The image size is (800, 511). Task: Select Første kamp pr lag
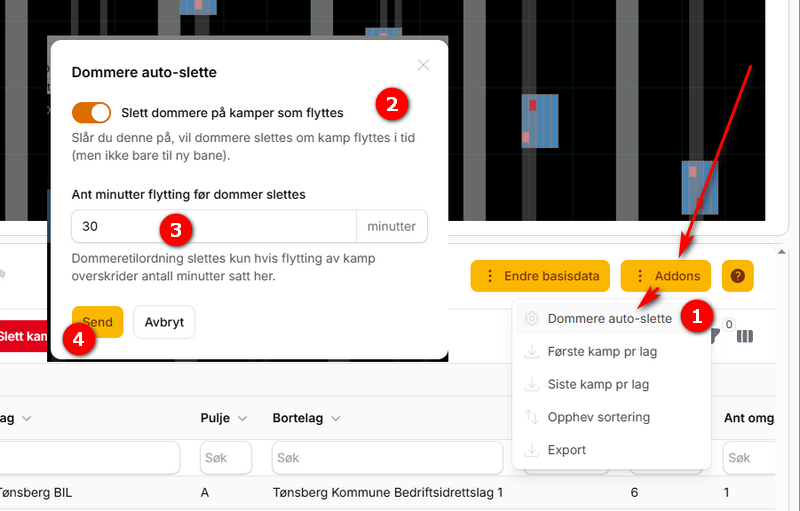pyautogui.click(x=602, y=351)
